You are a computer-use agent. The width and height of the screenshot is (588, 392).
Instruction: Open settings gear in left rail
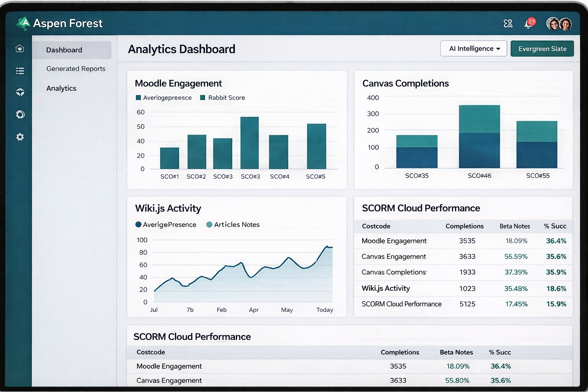click(20, 137)
